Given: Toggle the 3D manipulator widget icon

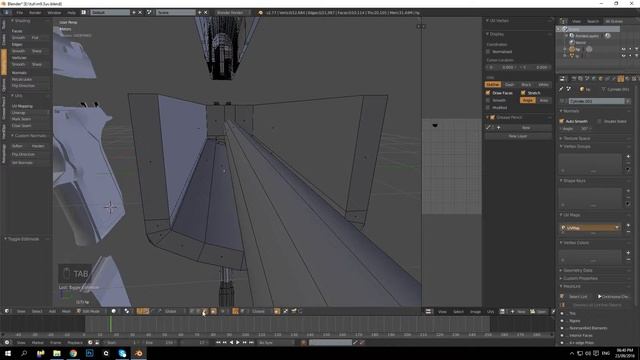Looking at the screenshot, I should click(x=140, y=311).
